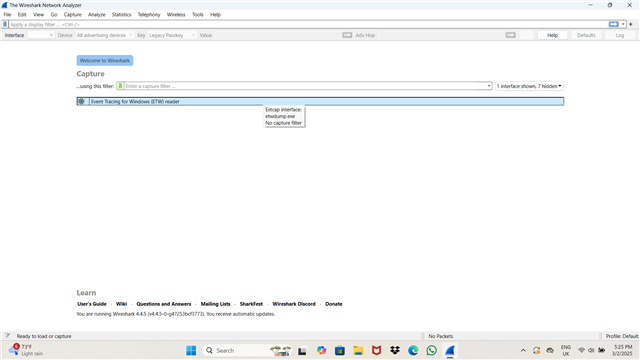Open the display filter history dropdown
Viewport: 640px width, 360px height.
[623, 24]
